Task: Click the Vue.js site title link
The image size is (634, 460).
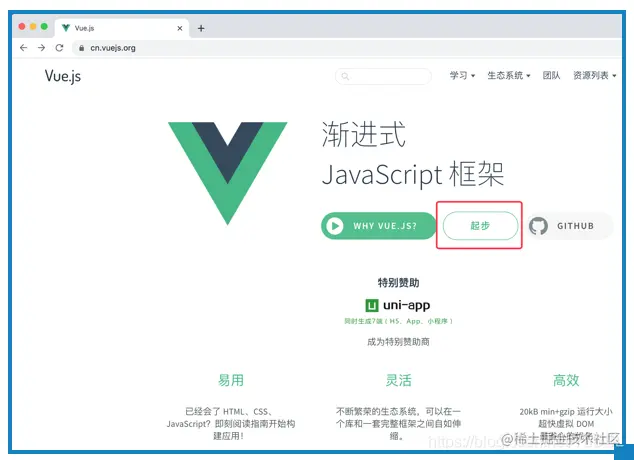Action: (x=63, y=76)
